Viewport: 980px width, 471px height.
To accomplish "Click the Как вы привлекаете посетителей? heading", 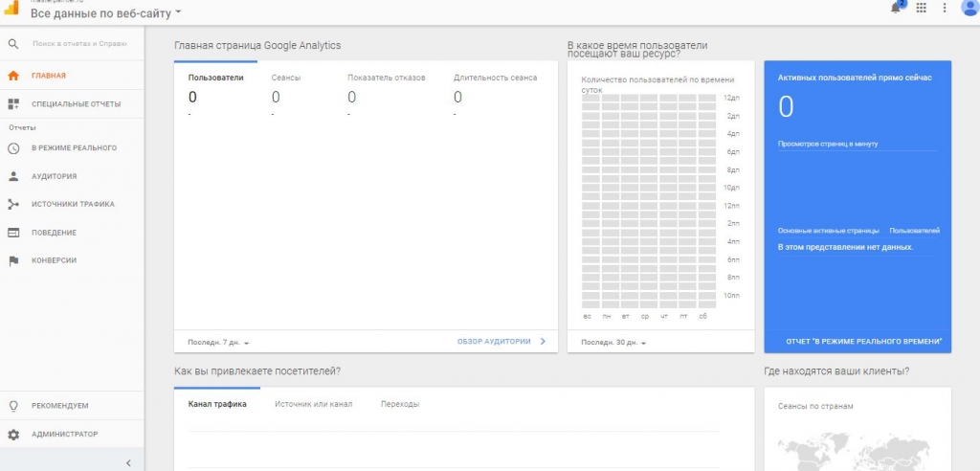I will click(x=256, y=371).
